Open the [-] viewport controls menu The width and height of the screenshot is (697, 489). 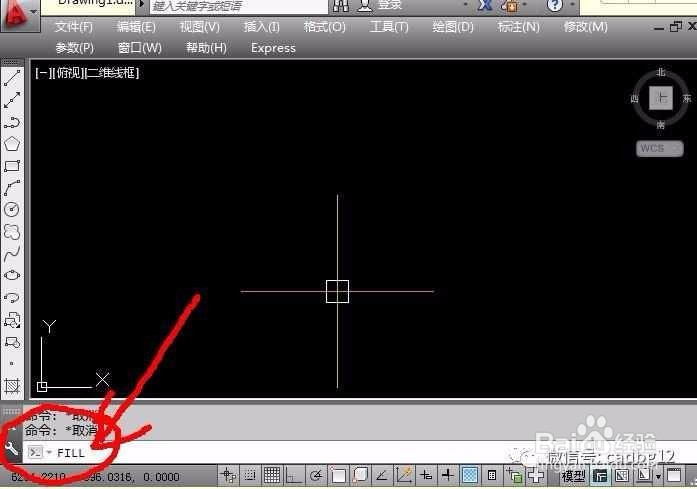44,73
